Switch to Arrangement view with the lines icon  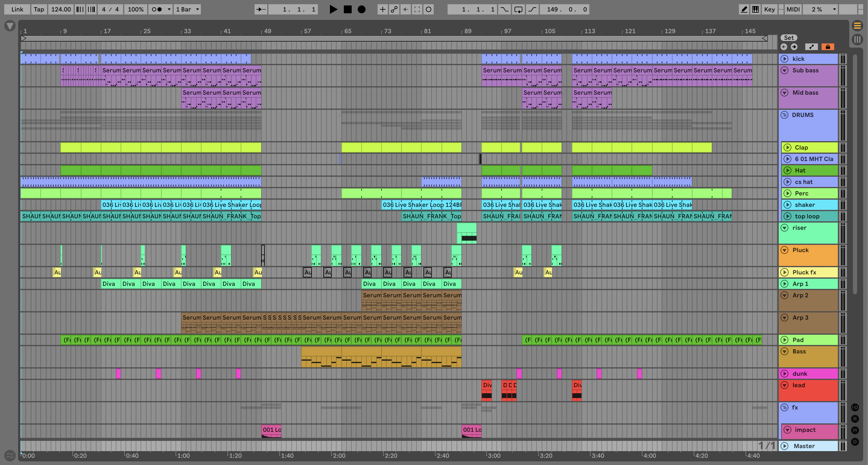[857, 26]
